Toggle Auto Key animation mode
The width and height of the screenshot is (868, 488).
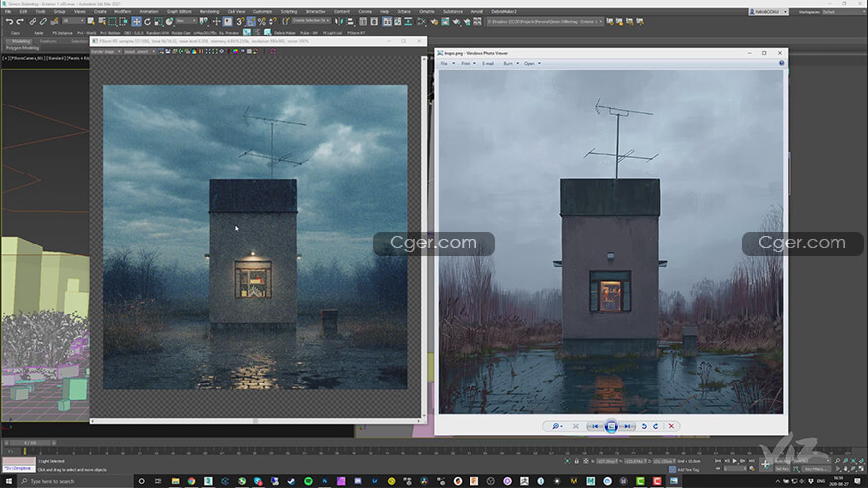point(782,461)
